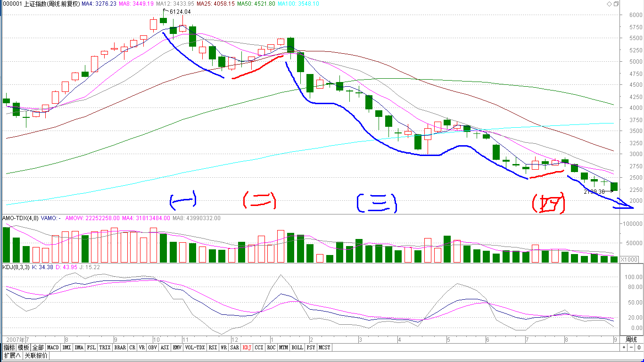Select the TRIX indicator
The height and width of the screenshot is (362, 644).
(x=105, y=347)
